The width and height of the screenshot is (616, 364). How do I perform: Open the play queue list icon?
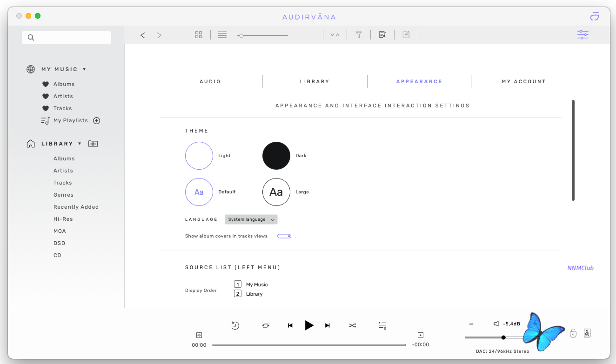click(x=382, y=325)
